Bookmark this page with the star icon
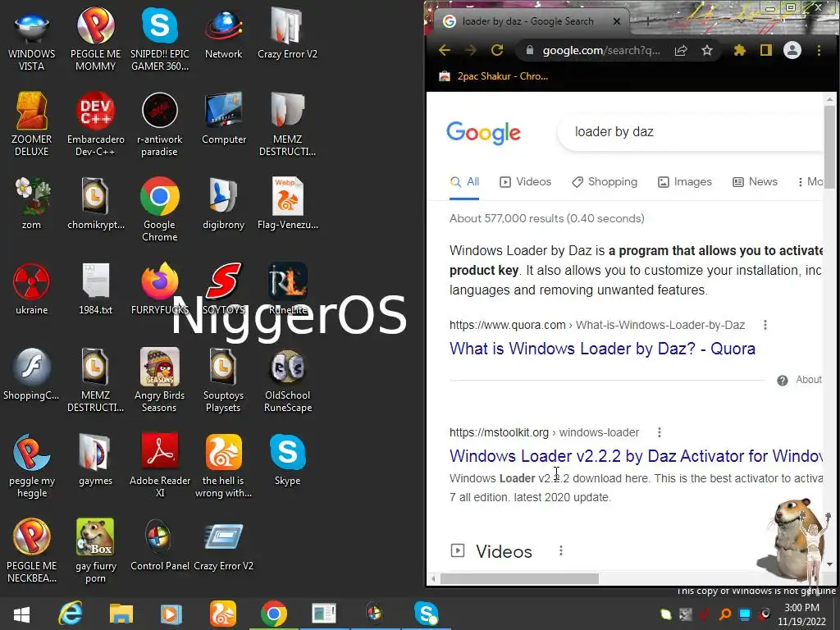This screenshot has width=840, height=630. (x=707, y=50)
